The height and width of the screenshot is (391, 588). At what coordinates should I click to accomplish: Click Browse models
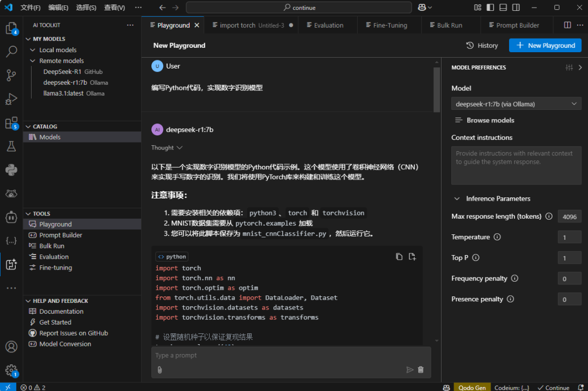click(485, 120)
